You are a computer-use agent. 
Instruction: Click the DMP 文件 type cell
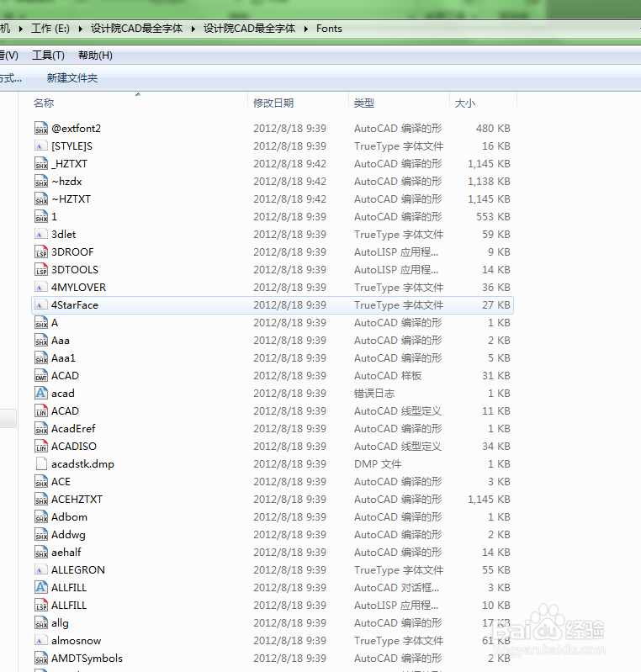click(x=378, y=463)
